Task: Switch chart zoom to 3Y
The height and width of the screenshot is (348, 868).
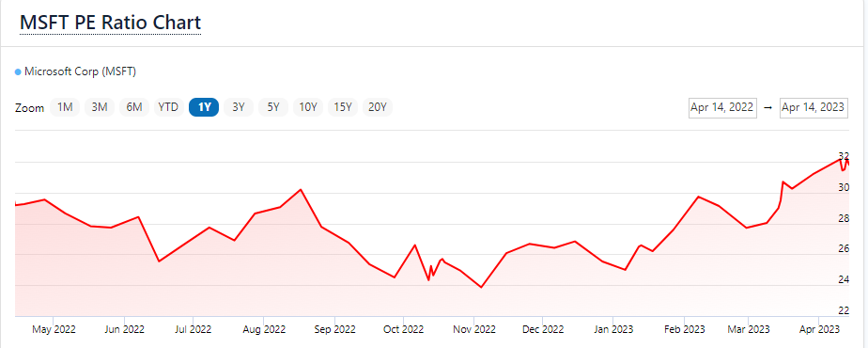Action: (x=239, y=107)
